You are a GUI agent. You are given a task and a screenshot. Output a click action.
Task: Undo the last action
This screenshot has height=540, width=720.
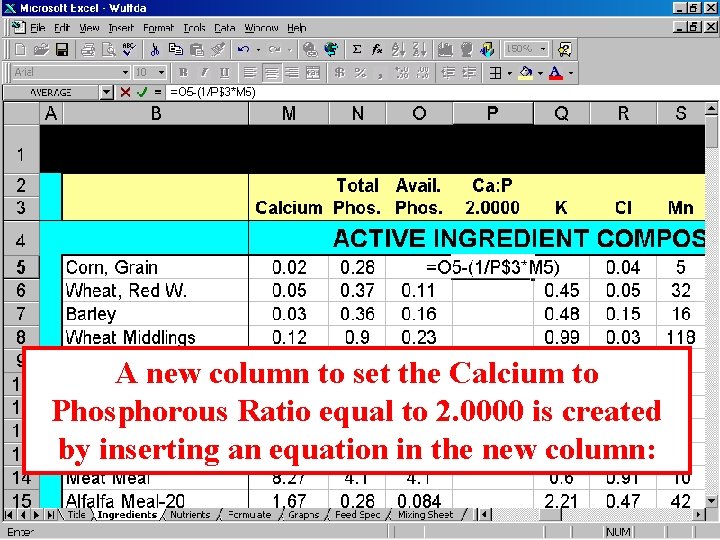(243, 49)
